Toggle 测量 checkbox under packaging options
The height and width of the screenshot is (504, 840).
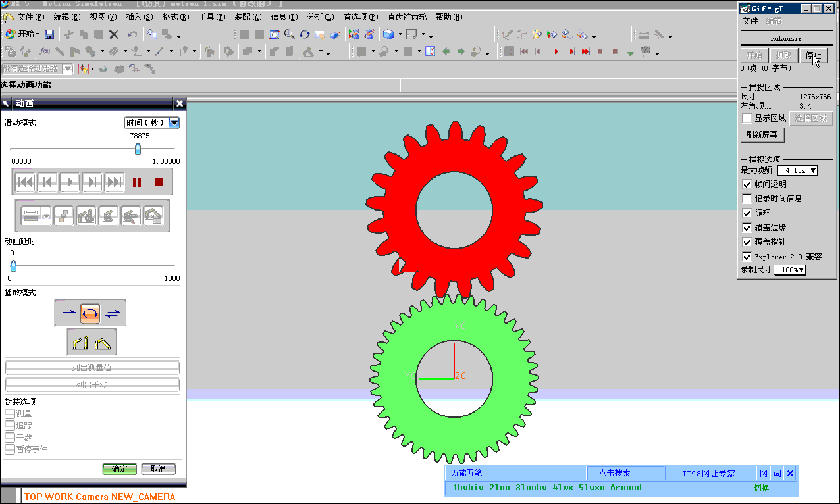point(9,414)
